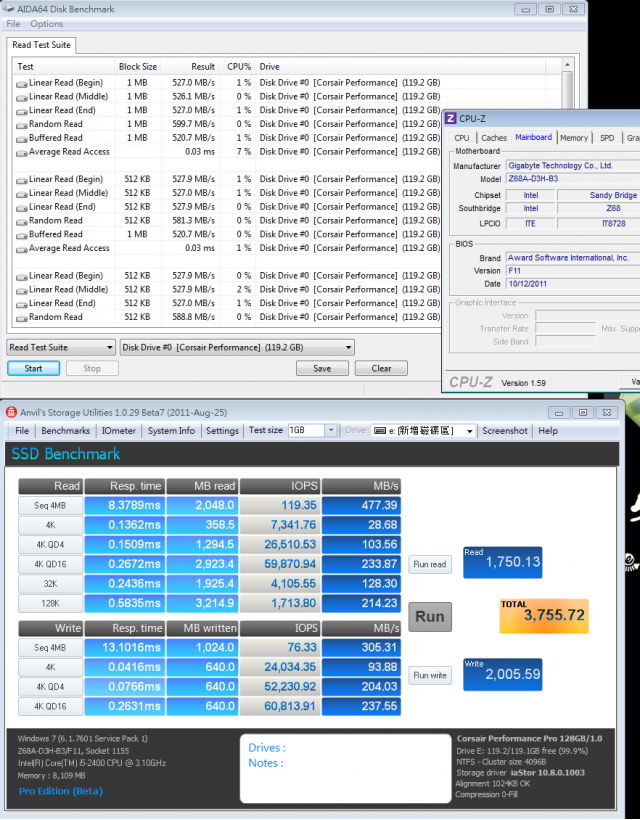Image resolution: width=640 pixels, height=820 pixels.
Task: Click the Read score tile 1,750.13
Action: (502, 563)
